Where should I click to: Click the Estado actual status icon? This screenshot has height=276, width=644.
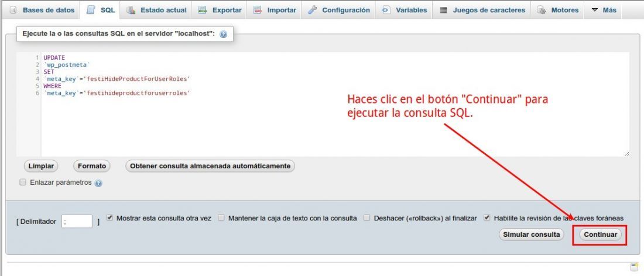tap(131, 11)
